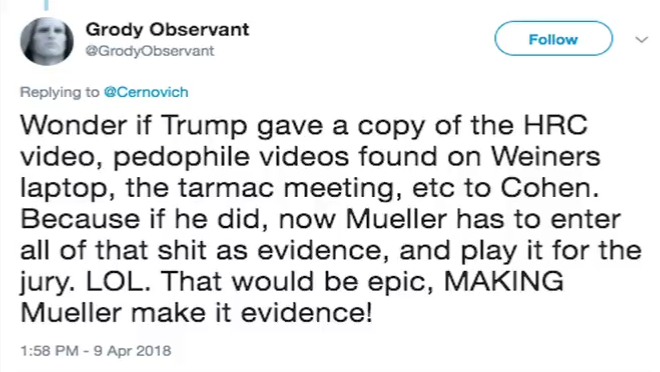Click the word 'evidence,' in the fifth line
The image size is (660, 372).
pos(324,250)
